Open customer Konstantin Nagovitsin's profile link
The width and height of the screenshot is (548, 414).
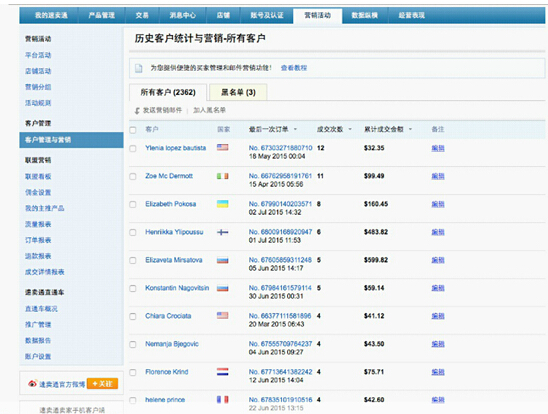coord(177,288)
